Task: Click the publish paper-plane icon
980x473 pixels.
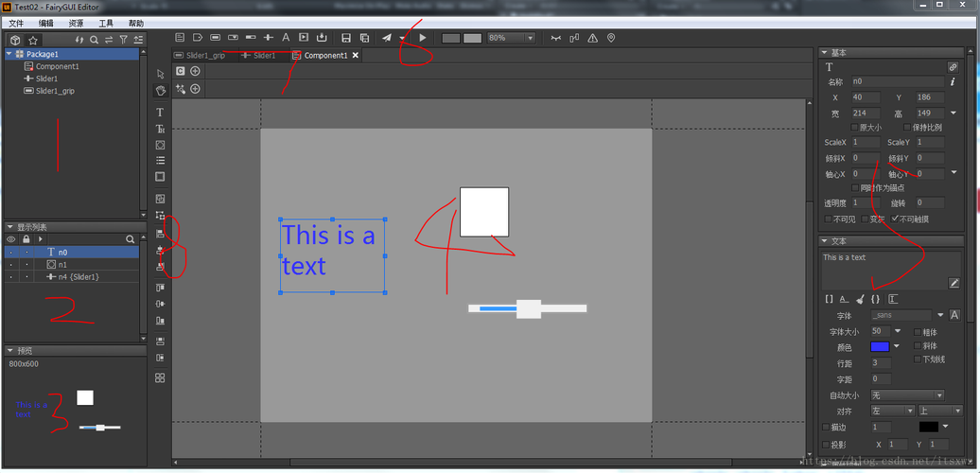Action: pyautogui.click(x=387, y=38)
